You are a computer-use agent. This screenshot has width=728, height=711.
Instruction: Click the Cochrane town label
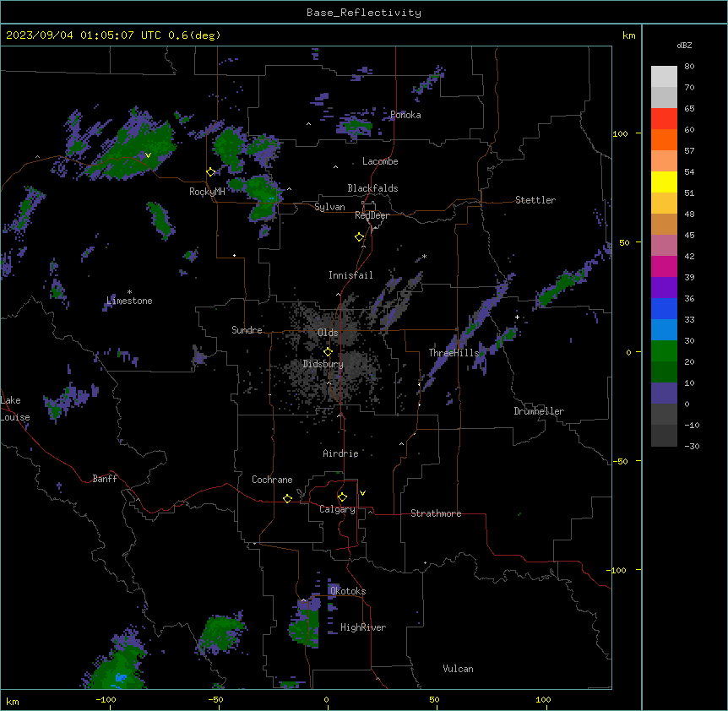272,480
